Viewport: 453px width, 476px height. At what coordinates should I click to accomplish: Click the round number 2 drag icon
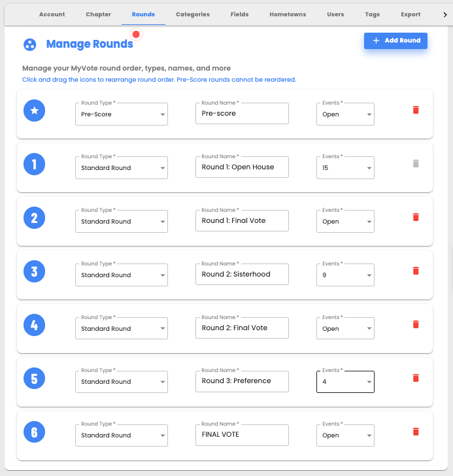pyautogui.click(x=34, y=218)
